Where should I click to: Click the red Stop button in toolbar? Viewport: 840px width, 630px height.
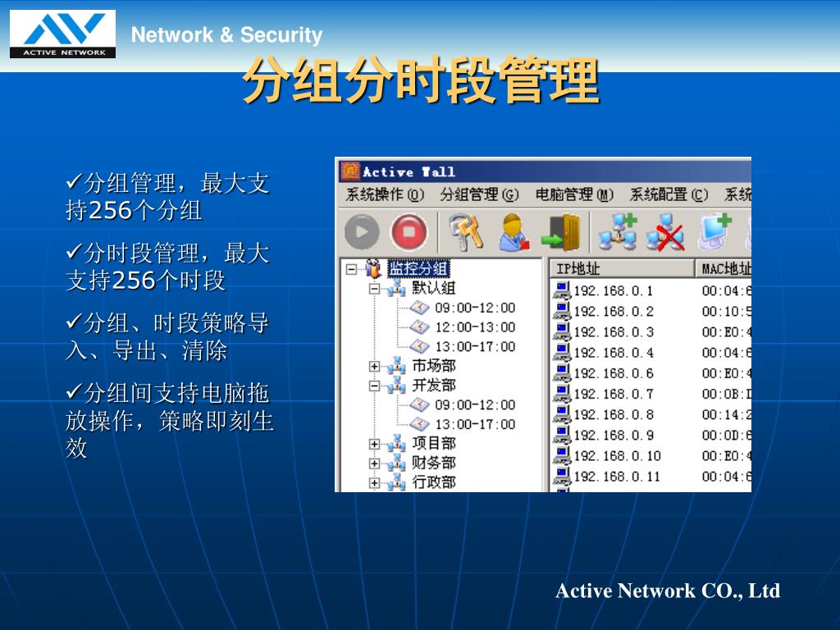(409, 232)
